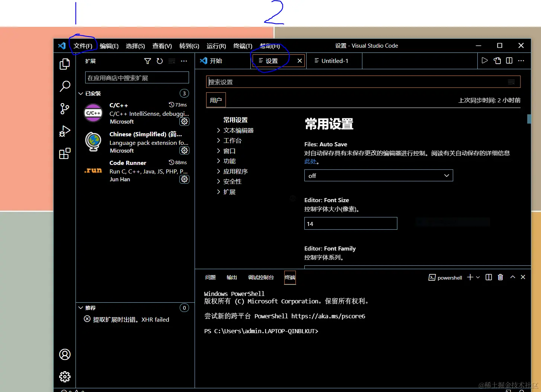Open the 扩展 panel's more actions menu
541x392 pixels.
coord(184,61)
